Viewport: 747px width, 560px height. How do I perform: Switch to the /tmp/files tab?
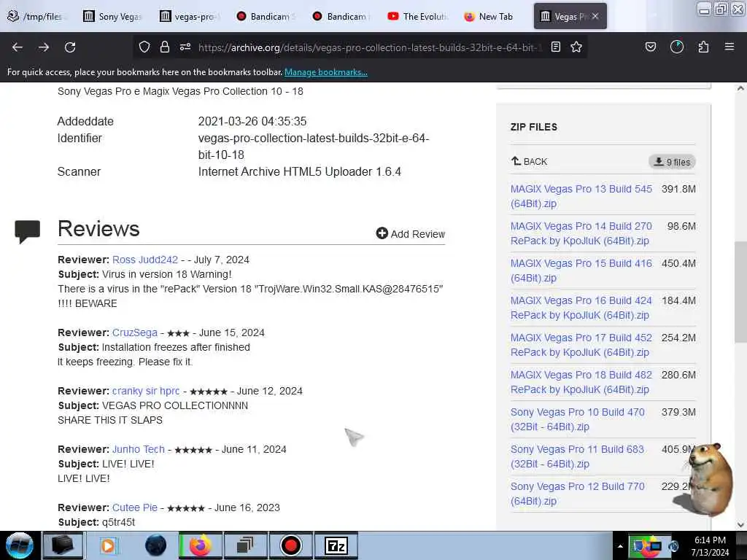(36, 16)
